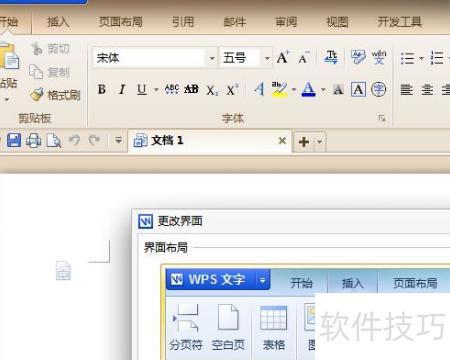This screenshot has height=360, width=450.
Task: Click the 宋体 font name field
Action: pos(149,58)
